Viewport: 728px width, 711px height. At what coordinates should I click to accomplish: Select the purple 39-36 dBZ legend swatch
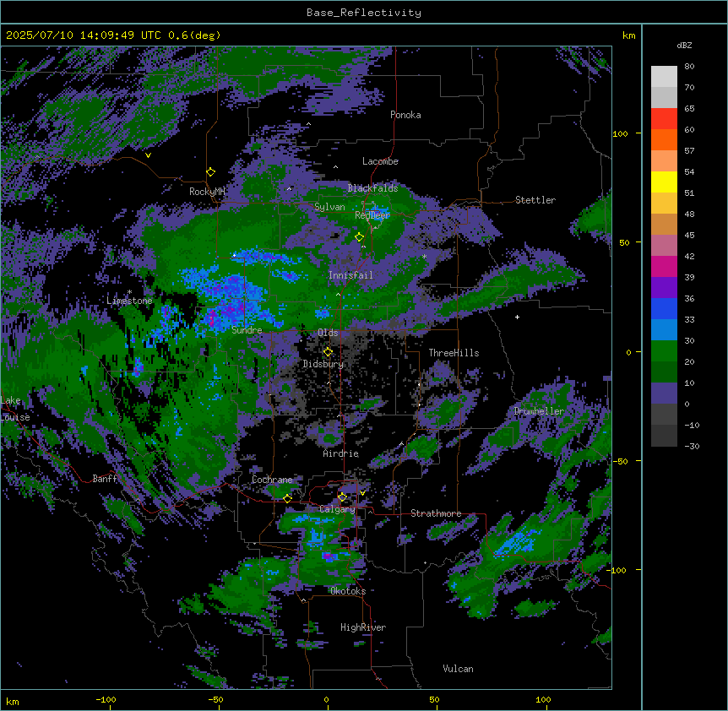pos(664,288)
